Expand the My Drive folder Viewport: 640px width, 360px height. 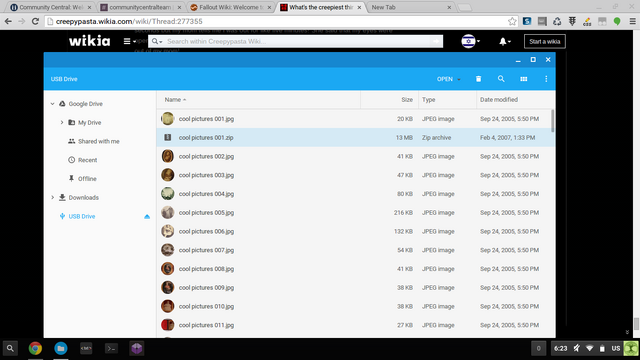[62, 122]
